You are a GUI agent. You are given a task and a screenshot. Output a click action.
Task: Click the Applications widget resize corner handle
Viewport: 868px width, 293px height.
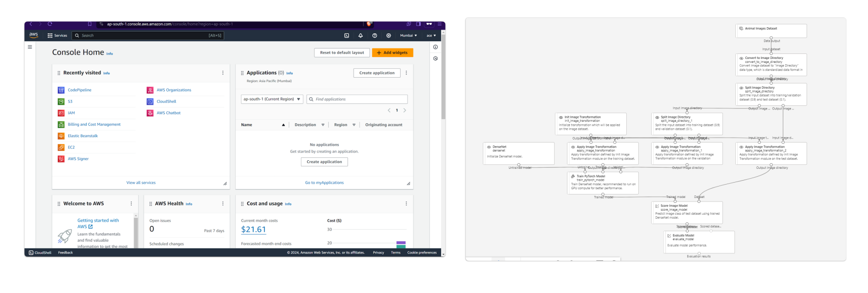pos(408,184)
